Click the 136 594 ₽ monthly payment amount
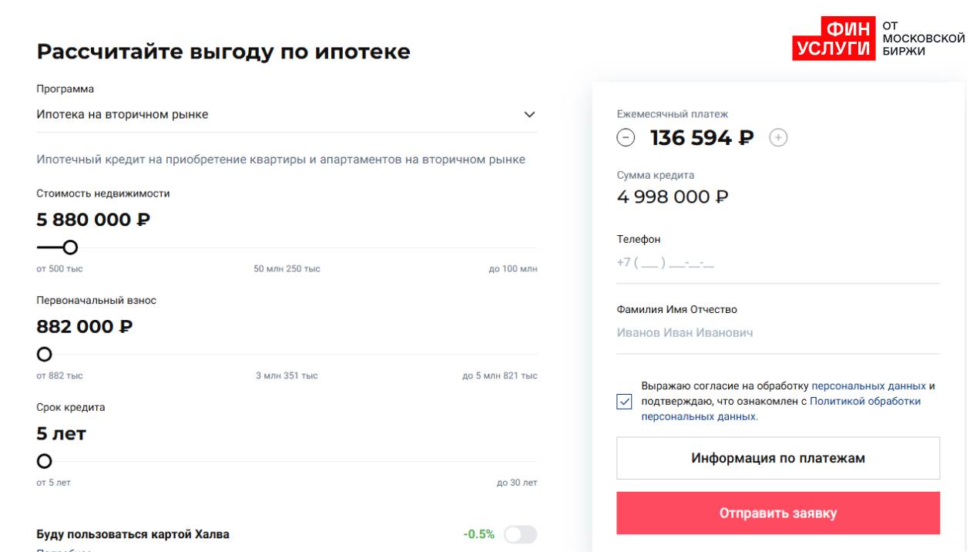 (702, 138)
